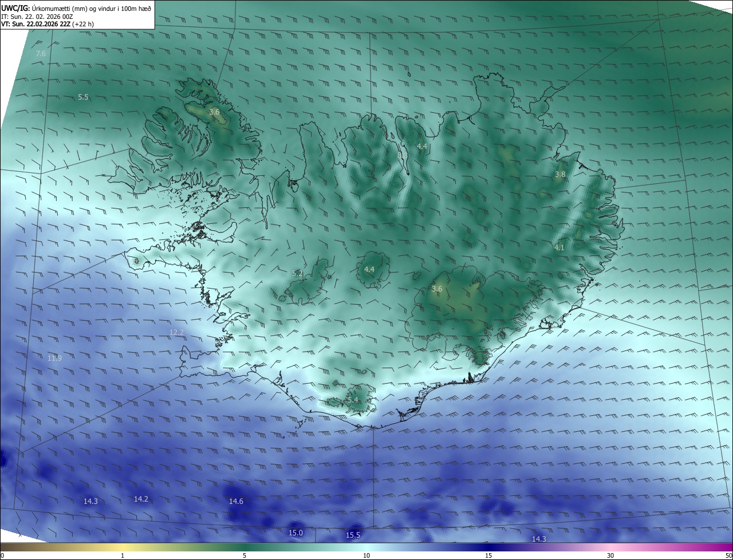This screenshot has width=733, height=560.
Task: Click the 3.8 value label in the northeast
Action: pyautogui.click(x=560, y=175)
